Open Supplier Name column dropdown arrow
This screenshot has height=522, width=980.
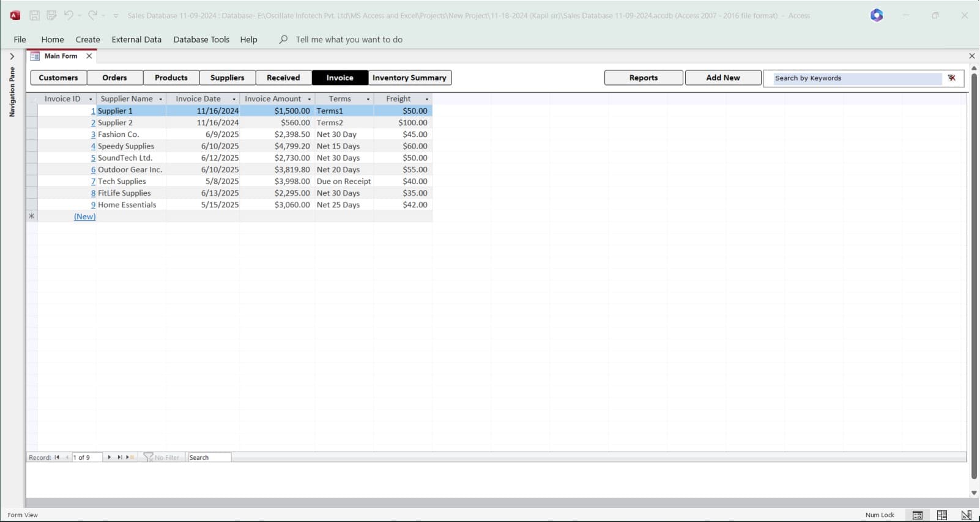161,99
